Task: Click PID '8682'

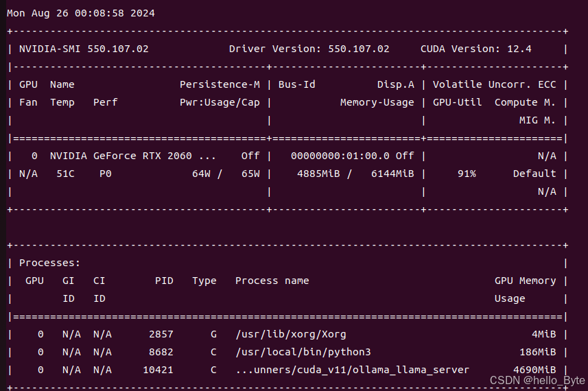Action: (161, 353)
